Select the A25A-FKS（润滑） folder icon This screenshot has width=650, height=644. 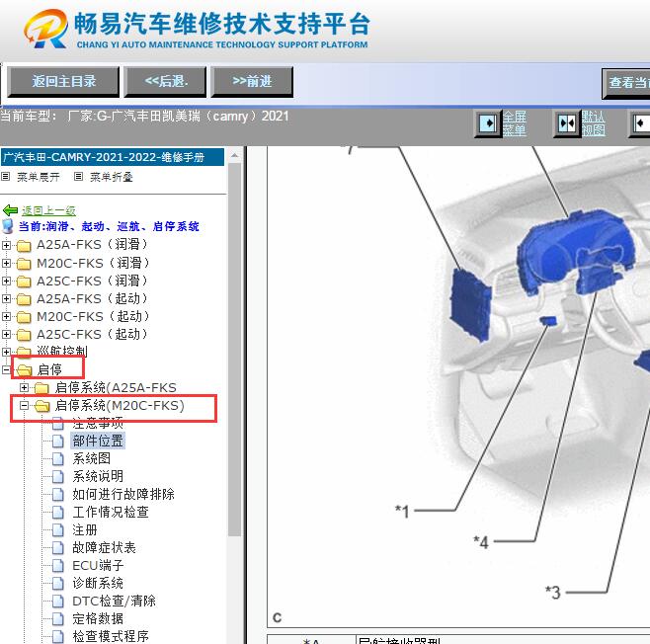pos(24,246)
